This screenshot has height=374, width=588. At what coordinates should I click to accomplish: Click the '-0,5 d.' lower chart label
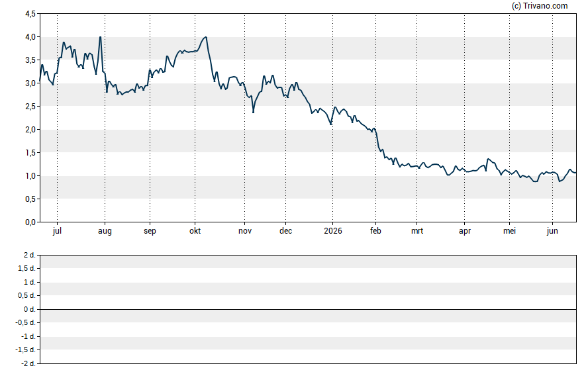(26, 322)
